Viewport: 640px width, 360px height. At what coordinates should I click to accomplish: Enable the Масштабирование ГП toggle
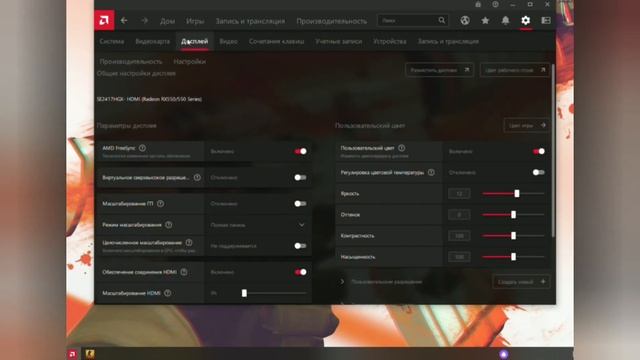[300, 203]
